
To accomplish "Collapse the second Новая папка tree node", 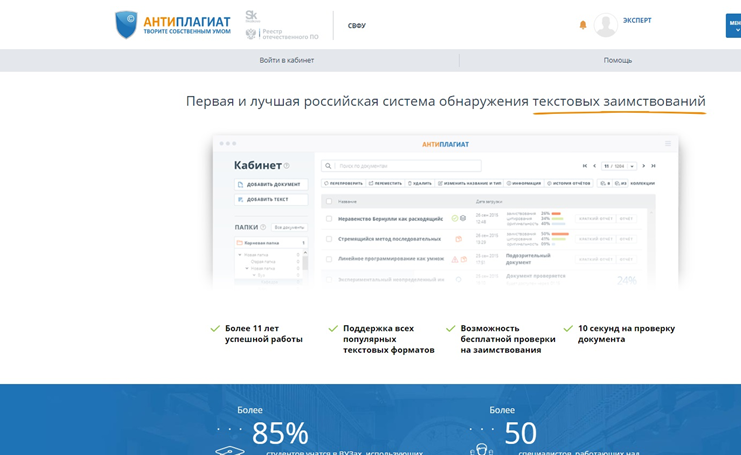I will point(247,268).
